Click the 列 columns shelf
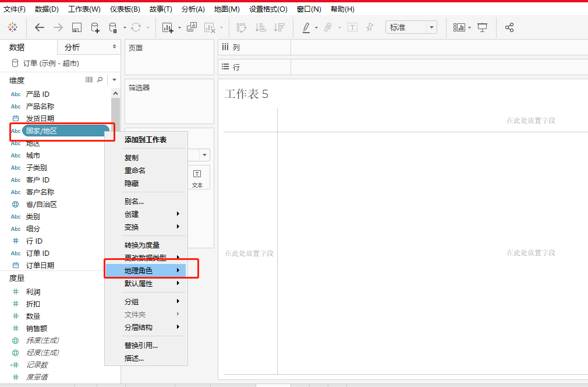The image size is (588, 387). pyautogui.click(x=403, y=47)
